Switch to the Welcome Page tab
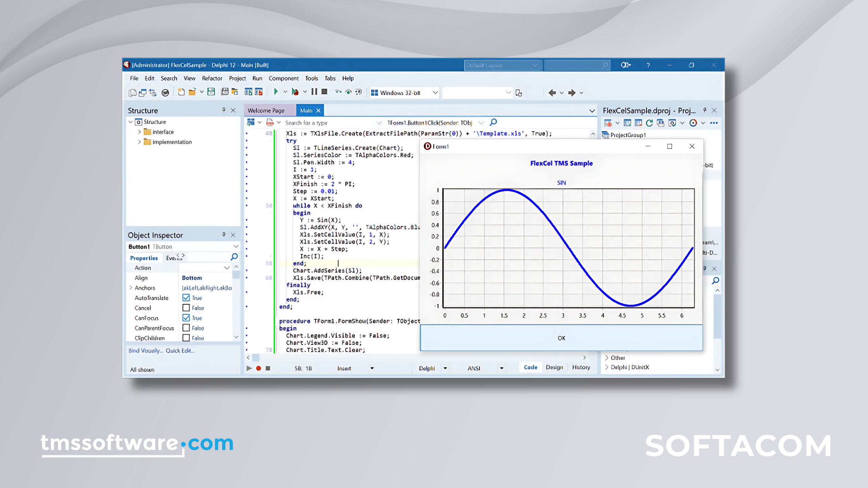Viewport: 868px width, 488px height. coord(266,110)
